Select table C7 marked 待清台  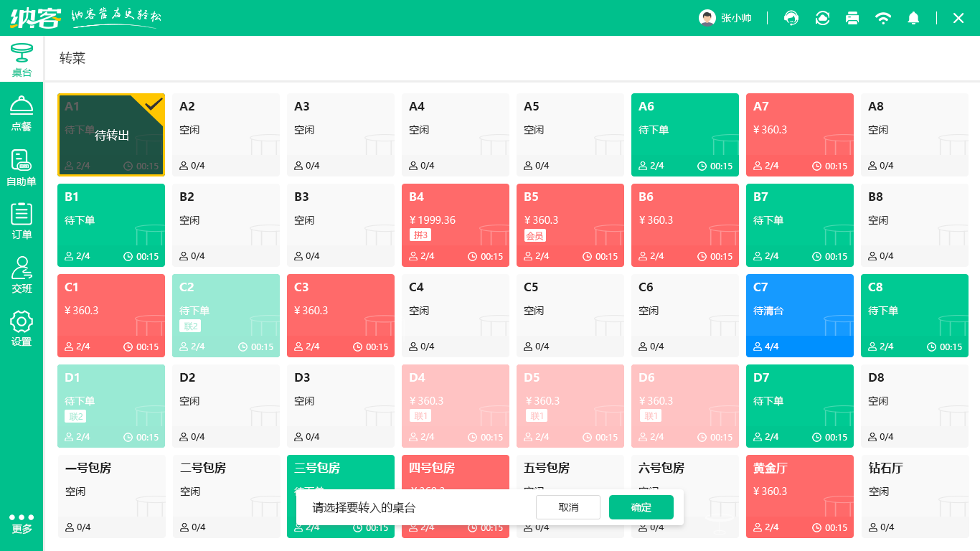pos(799,316)
